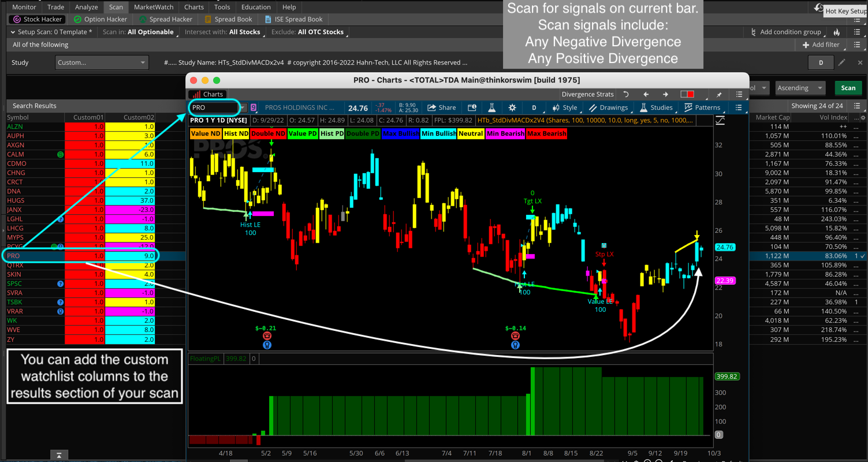Click the D aggregation button in filter row
The width and height of the screenshot is (868, 462).
tap(821, 62)
